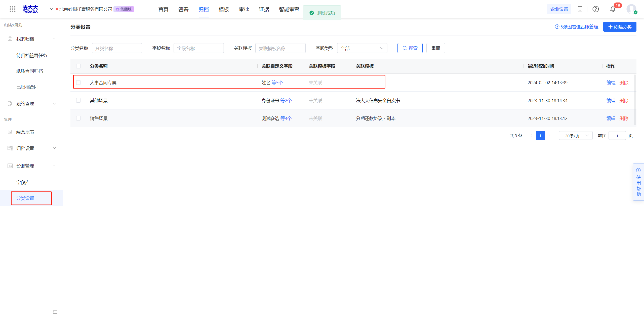Click the 等4个 fields link

286,118
